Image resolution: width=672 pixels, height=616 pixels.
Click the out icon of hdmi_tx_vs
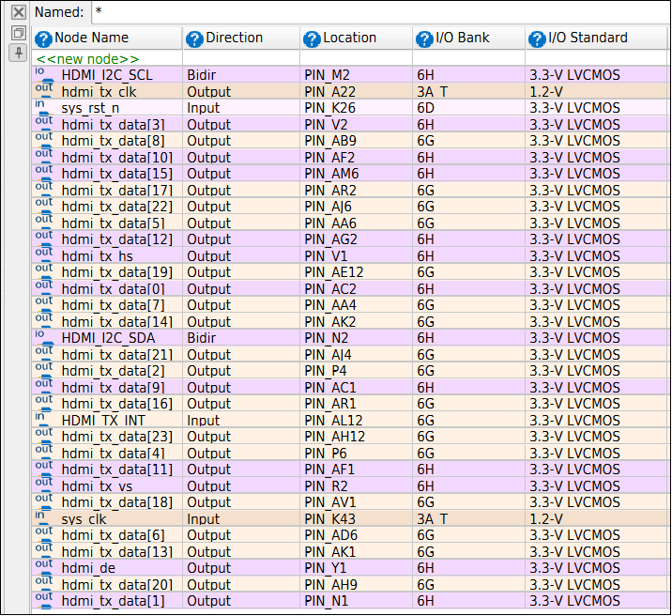pos(44,485)
